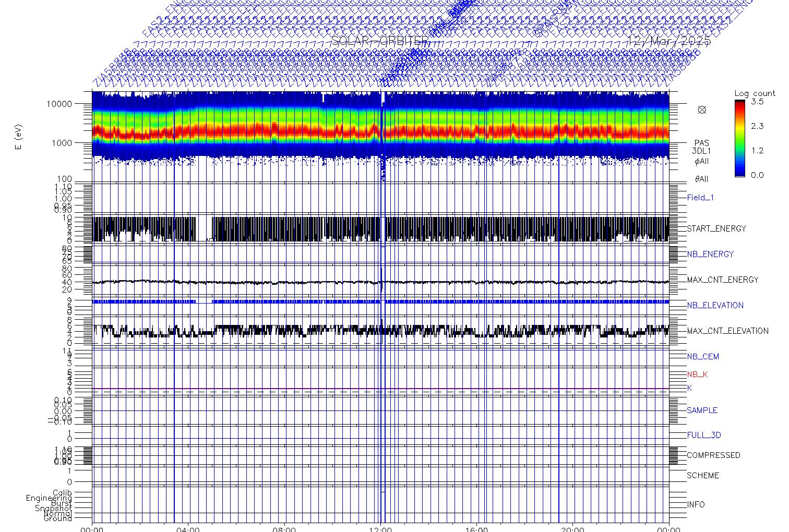Screen dimensions: 789x532
Task: Click the 12:00 time axis label
Action: point(380,530)
